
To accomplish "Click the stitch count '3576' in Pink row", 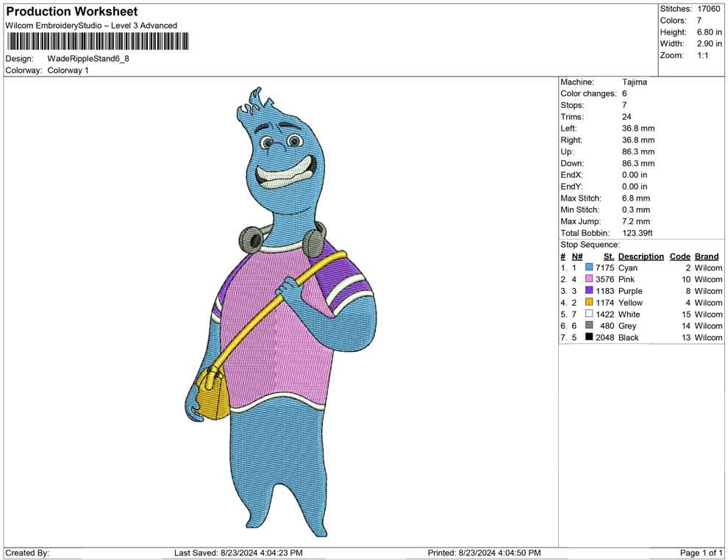I will click(604, 279).
